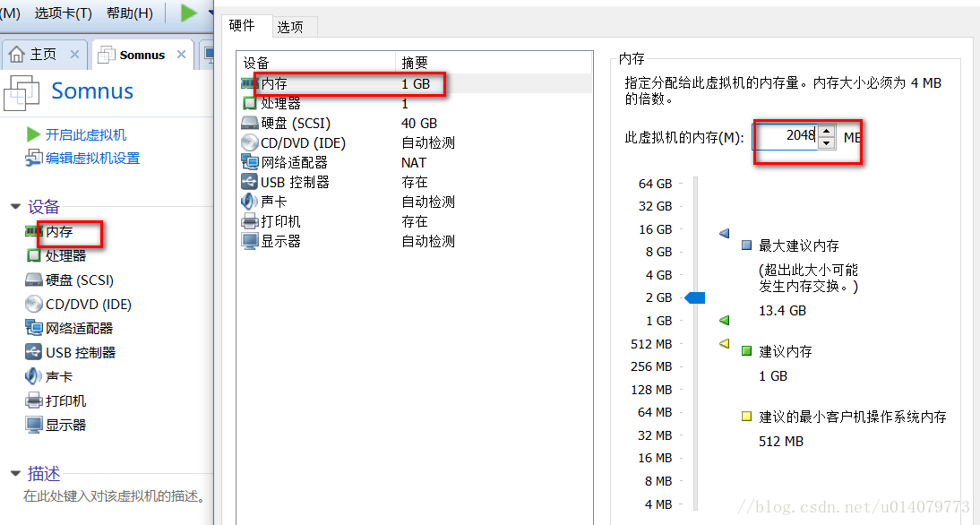
Task: Click the 摘要 column header
Action: coord(494,63)
